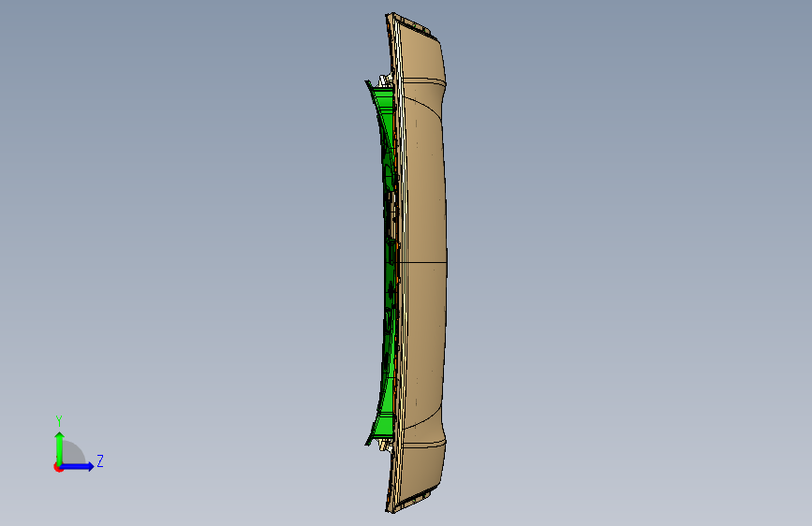Click the red origin point of the triad
Screen dimensions: 812x526
(58, 467)
